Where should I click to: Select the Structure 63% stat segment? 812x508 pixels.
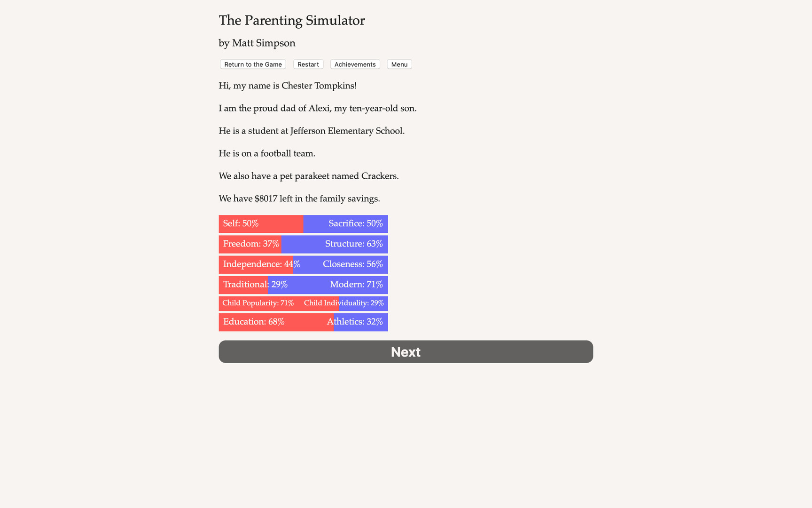click(x=335, y=244)
